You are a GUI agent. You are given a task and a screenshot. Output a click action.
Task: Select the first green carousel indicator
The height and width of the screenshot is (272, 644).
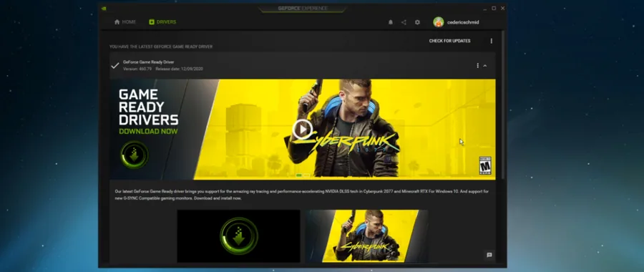[x=299, y=175]
